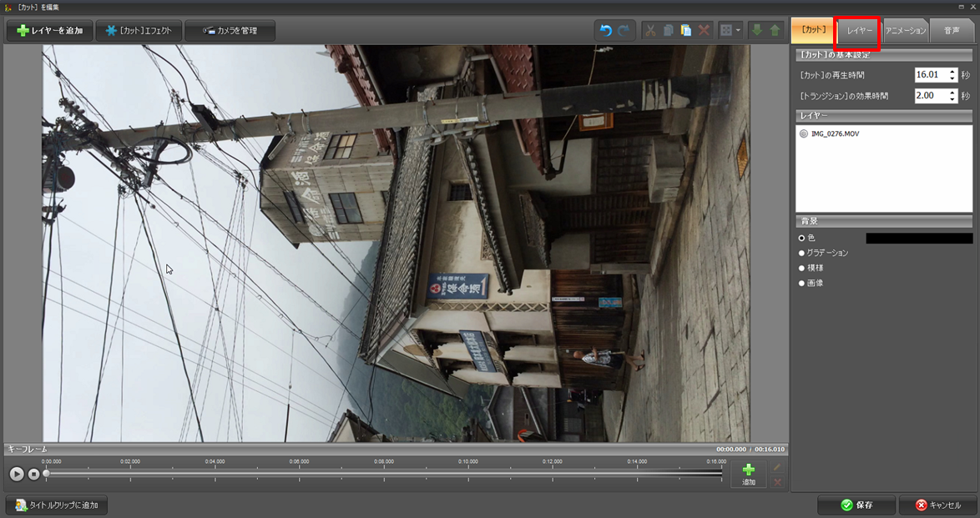Click the red X delete icon

tap(705, 31)
